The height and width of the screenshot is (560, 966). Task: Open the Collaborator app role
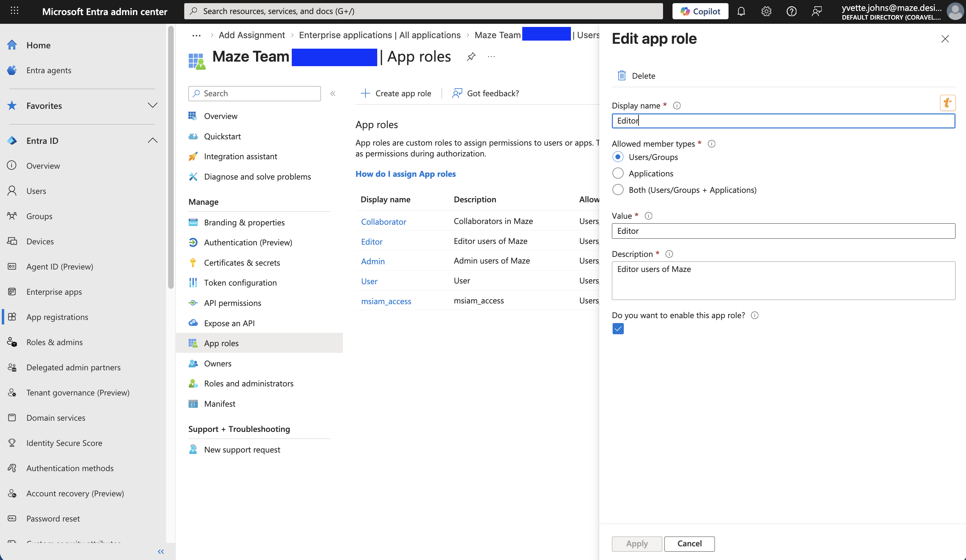pyautogui.click(x=383, y=222)
